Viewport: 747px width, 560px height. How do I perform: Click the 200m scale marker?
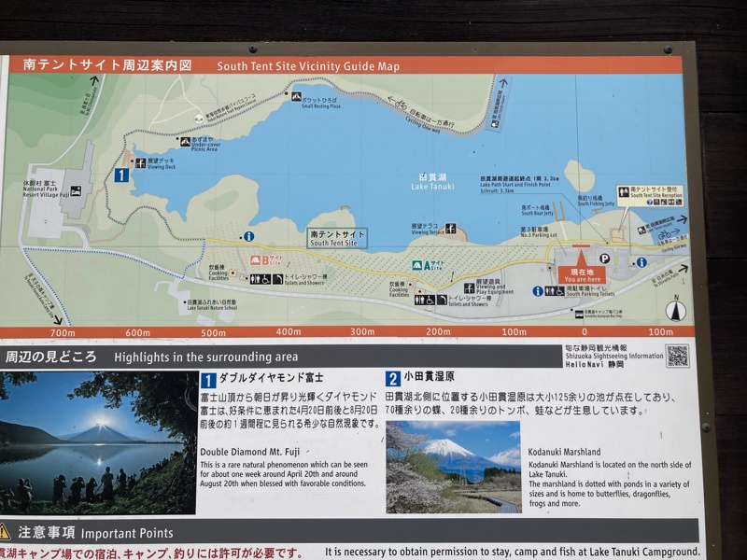[438, 331]
